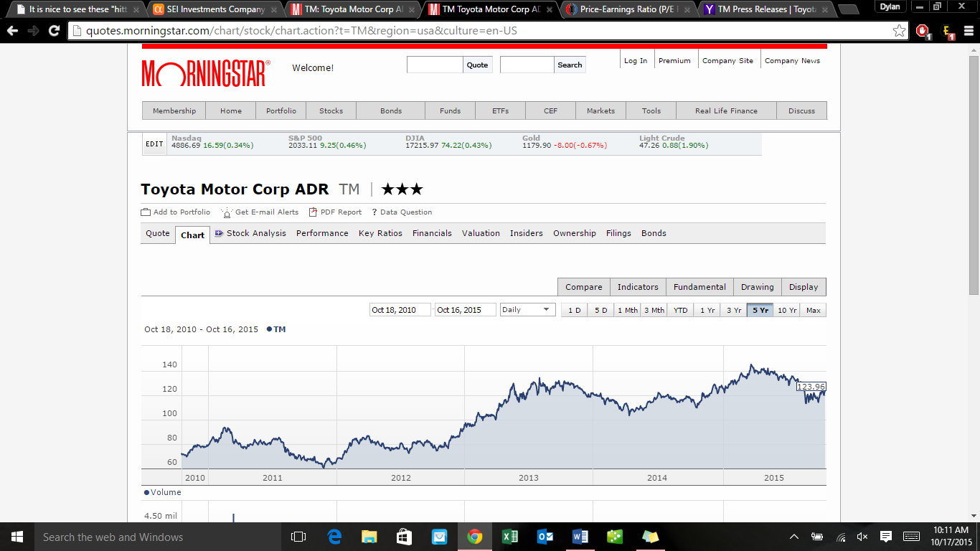Show hidden tray icons chevron
The image size is (980, 551).
pos(794,537)
